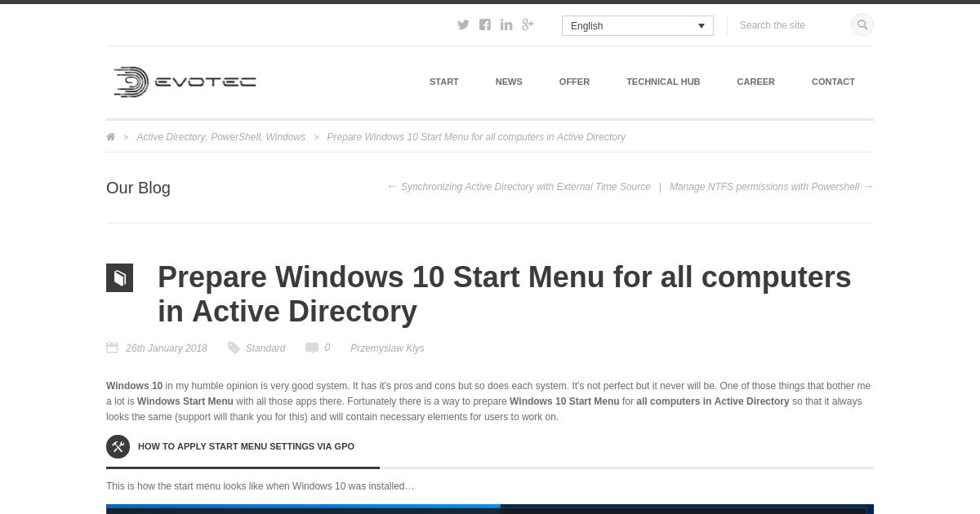
Task: Open PowerShell breadcrumb category
Action: tap(235, 137)
